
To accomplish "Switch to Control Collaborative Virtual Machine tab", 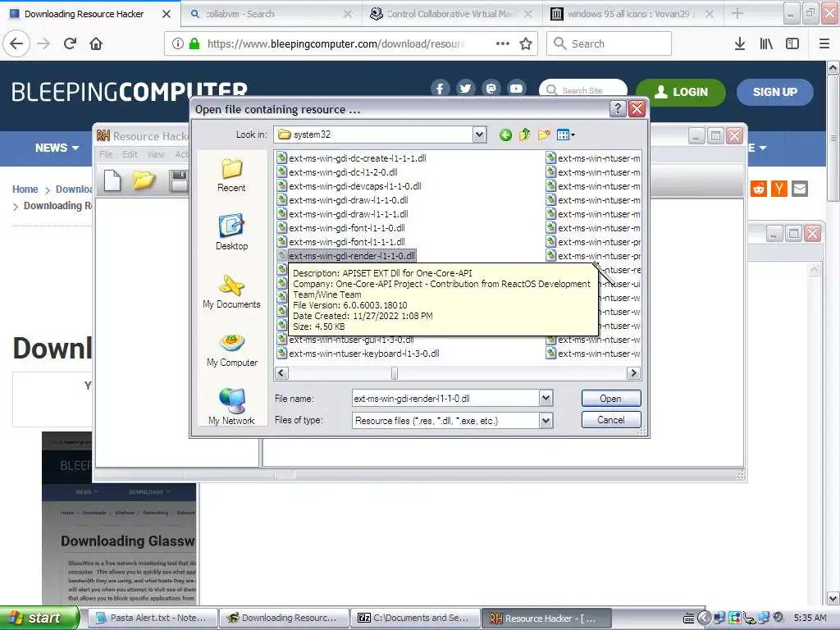I will (452, 14).
